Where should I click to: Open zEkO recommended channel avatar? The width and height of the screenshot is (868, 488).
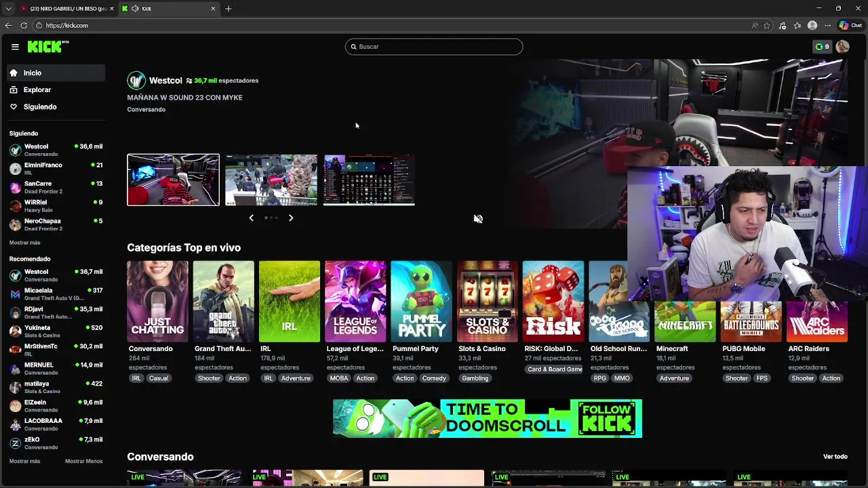coord(15,443)
